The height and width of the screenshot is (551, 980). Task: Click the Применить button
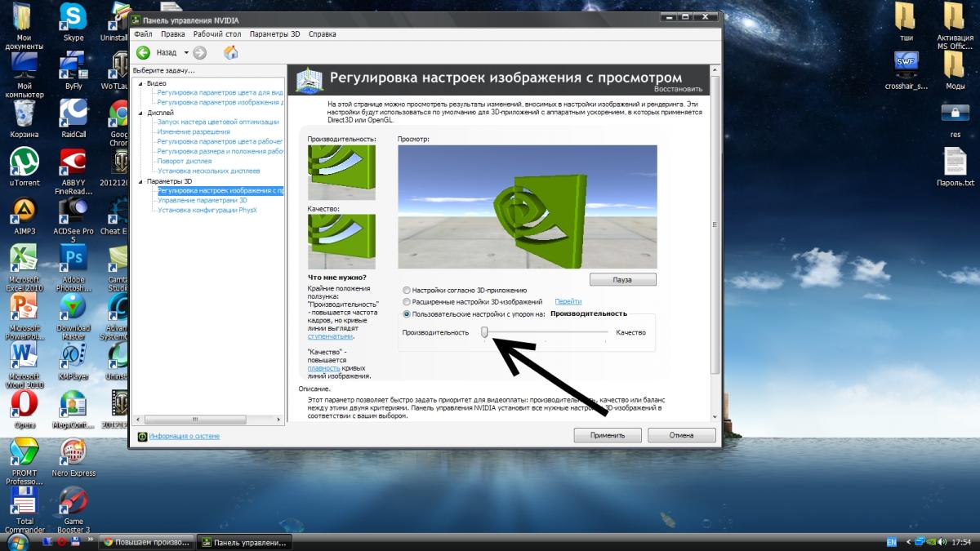[608, 435]
